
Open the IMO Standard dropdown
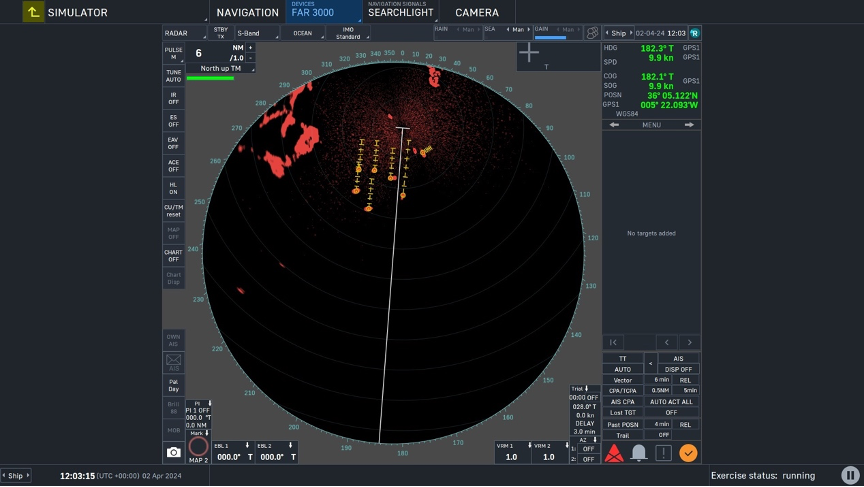348,33
